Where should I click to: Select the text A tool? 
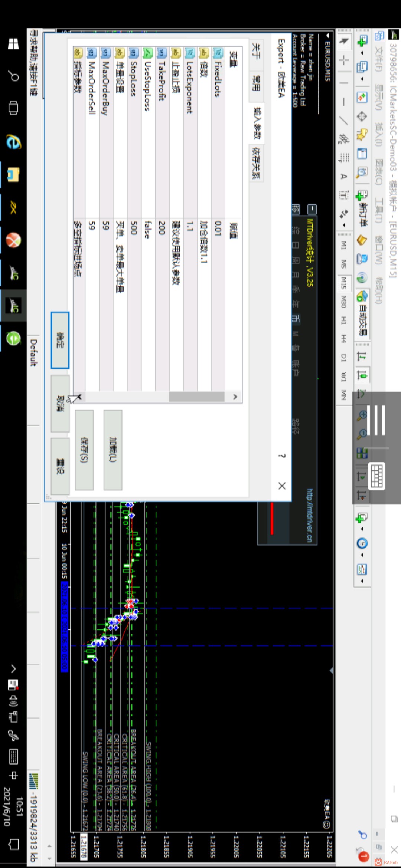click(x=344, y=177)
